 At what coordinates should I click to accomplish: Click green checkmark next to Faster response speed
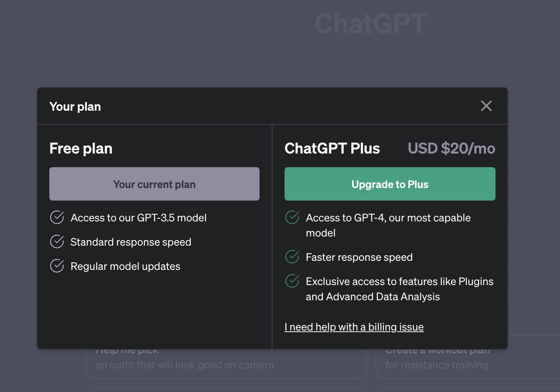coord(292,257)
